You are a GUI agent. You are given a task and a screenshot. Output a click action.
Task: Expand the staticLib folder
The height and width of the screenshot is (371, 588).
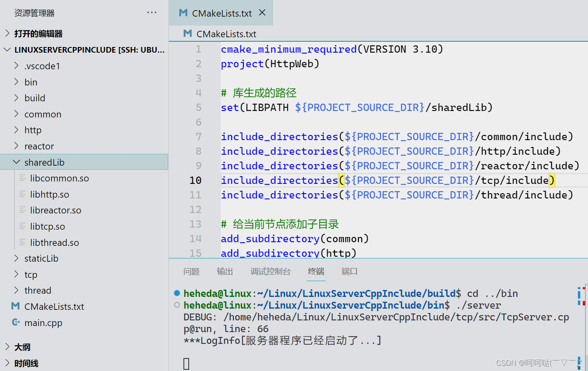pos(17,258)
